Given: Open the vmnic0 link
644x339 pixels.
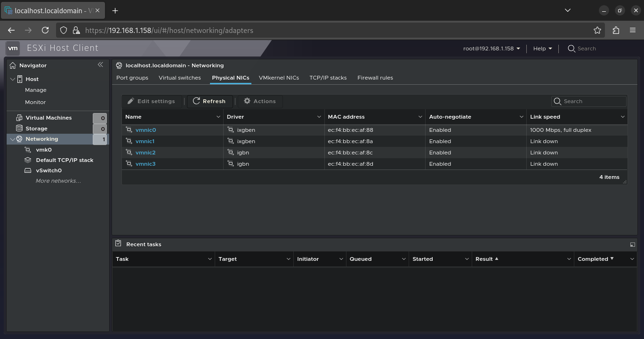Looking at the screenshot, I should (145, 130).
